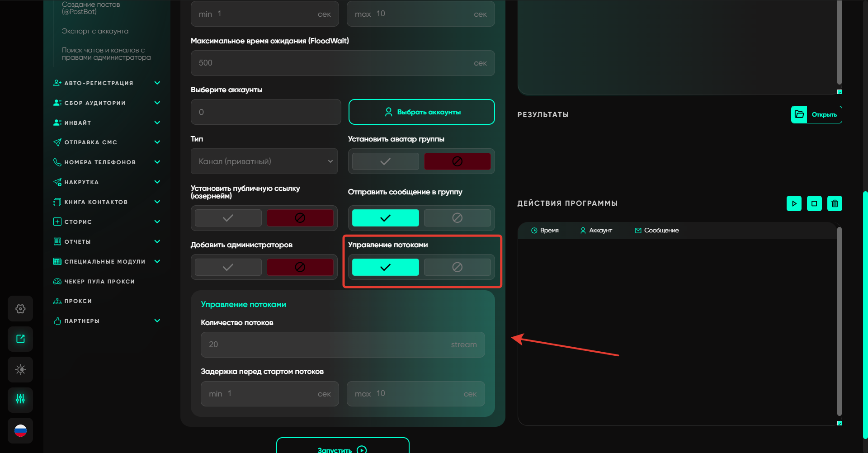The height and width of the screenshot is (453, 868).
Task: Open the channel type dropdown
Action: [264, 161]
